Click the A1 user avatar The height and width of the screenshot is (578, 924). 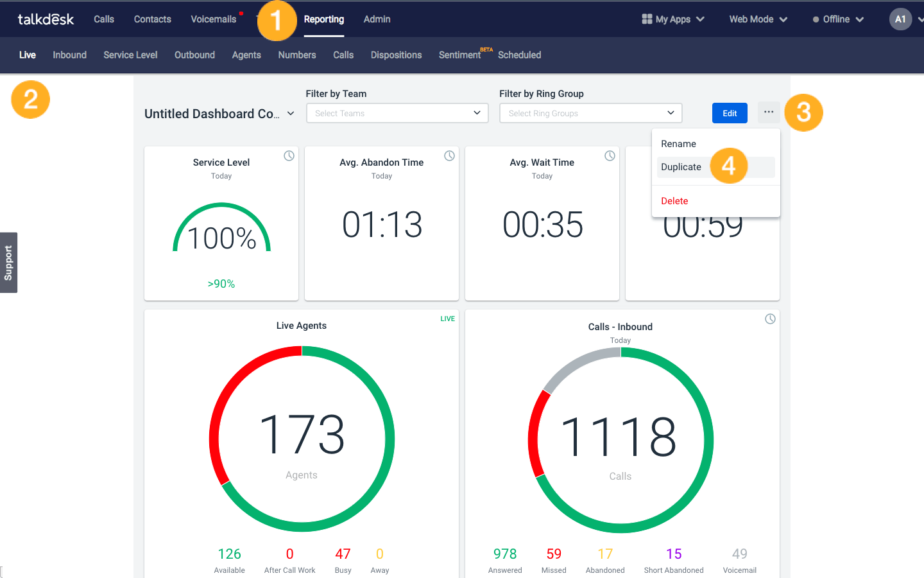coord(900,19)
